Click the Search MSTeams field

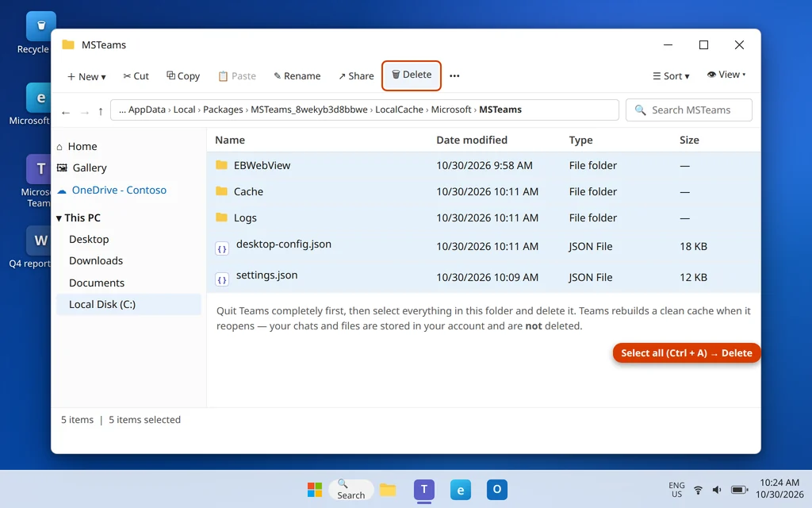pyautogui.click(x=689, y=110)
